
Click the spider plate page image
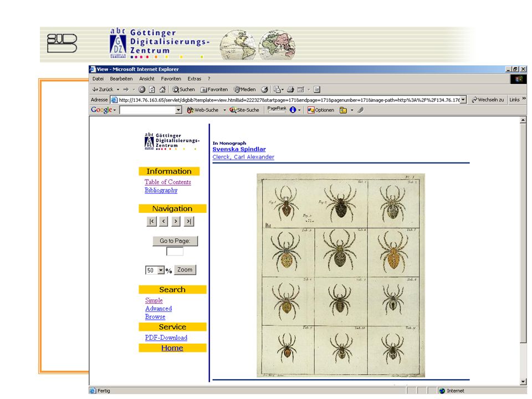341,275
